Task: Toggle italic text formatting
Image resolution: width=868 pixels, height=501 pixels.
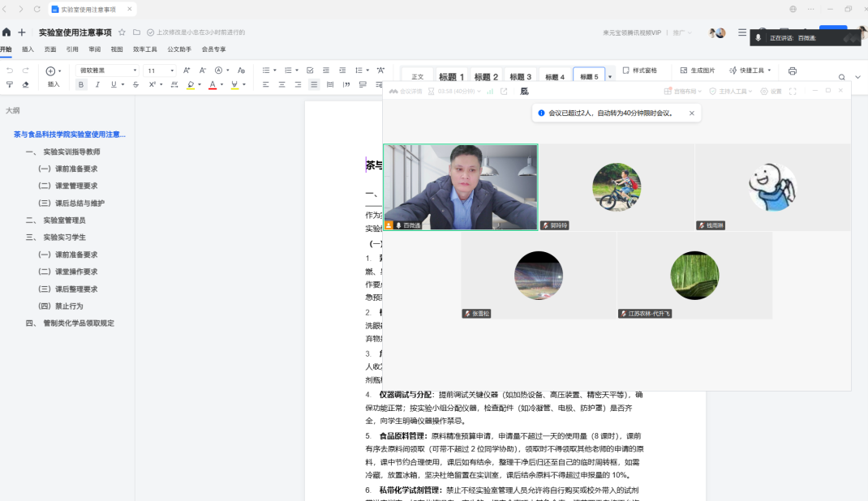Action: click(x=97, y=84)
